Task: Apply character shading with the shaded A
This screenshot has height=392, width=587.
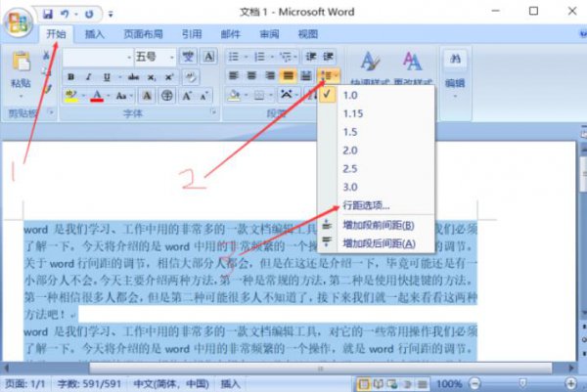Action: (x=147, y=96)
